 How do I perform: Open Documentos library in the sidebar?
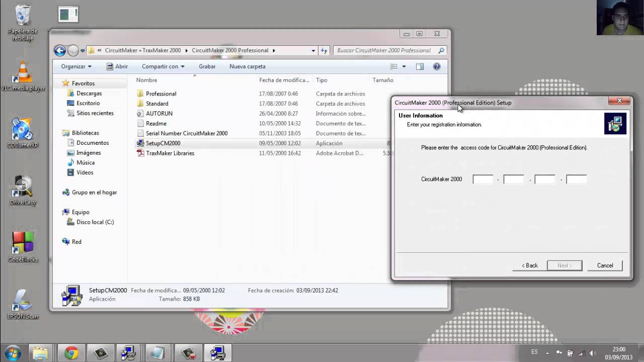[93, 143]
